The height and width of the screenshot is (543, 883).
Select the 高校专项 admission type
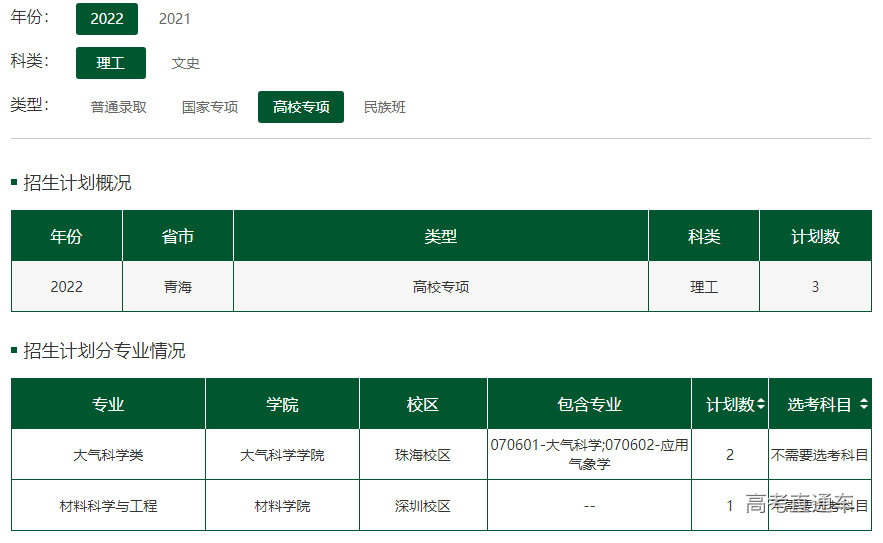[x=301, y=107]
